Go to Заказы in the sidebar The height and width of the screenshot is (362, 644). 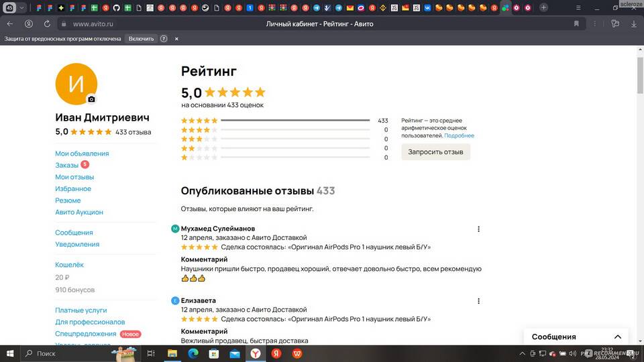(67, 165)
